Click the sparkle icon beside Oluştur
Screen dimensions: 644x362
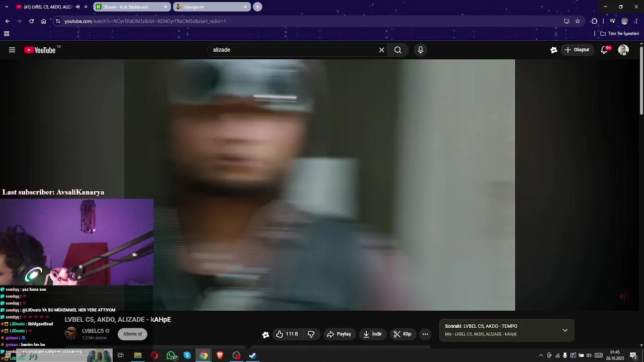(x=553, y=50)
